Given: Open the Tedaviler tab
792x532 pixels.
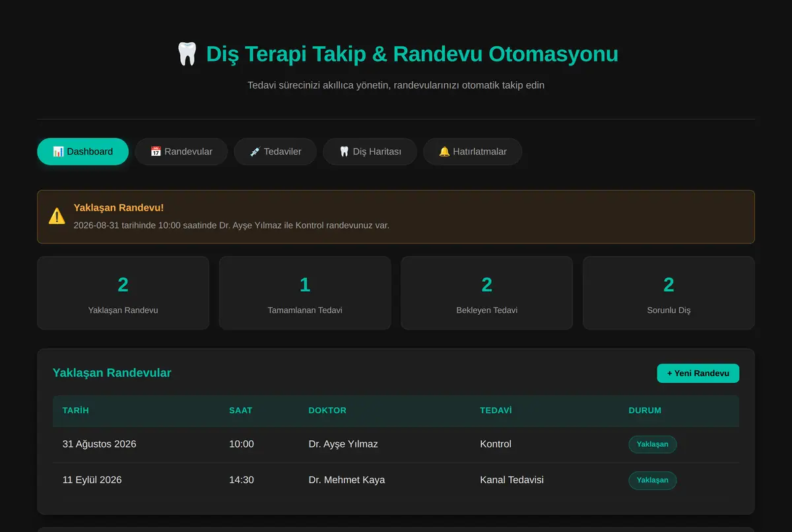Looking at the screenshot, I should [275, 151].
